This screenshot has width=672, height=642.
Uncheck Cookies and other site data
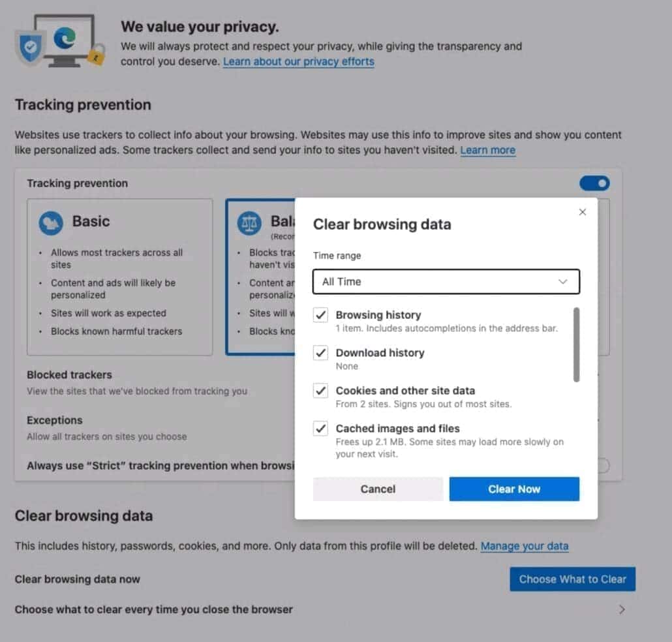pos(320,391)
